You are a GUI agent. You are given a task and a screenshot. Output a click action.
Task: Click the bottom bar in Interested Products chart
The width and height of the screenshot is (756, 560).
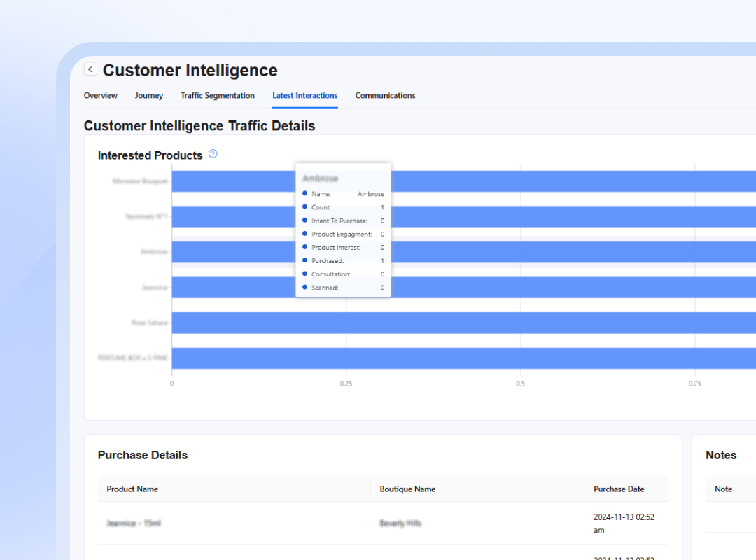click(464, 358)
